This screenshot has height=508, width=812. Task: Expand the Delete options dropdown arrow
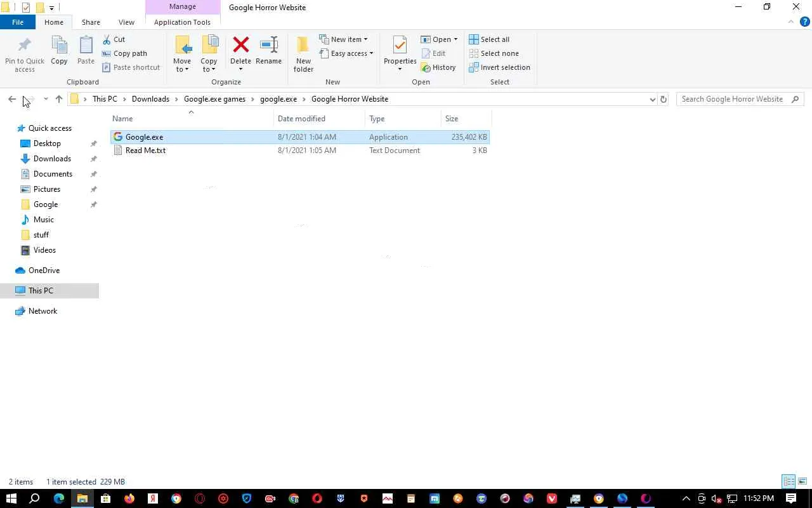(240, 69)
